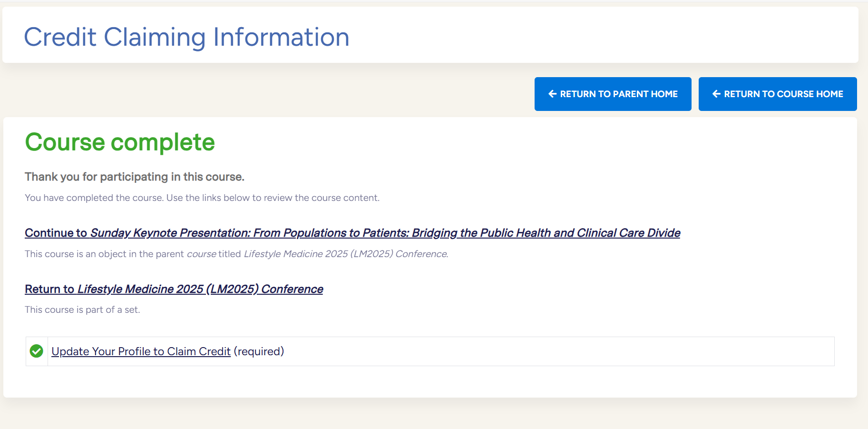Click the 'You have completed the course' paragraph
The height and width of the screenshot is (429, 868).
[x=202, y=198]
